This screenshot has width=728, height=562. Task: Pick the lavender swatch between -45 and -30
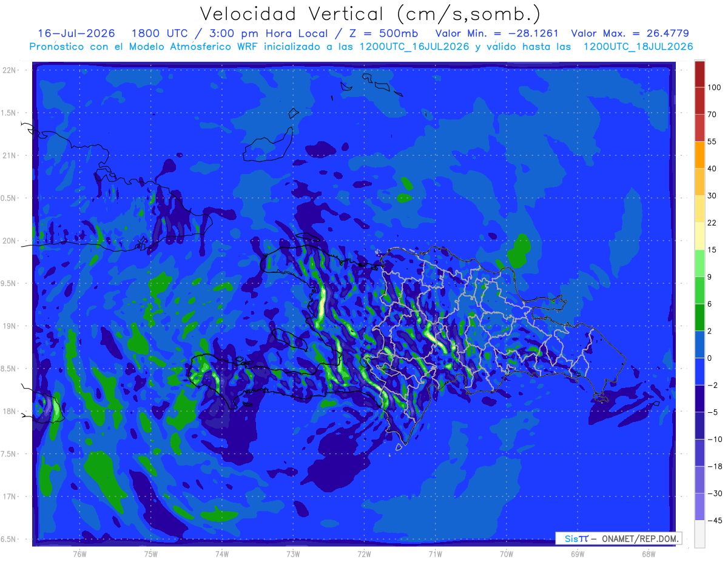699,507
